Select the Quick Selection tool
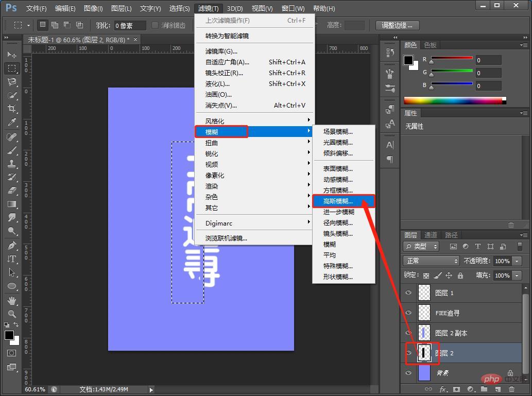Image resolution: width=532 pixels, height=396 pixels. coord(12,95)
